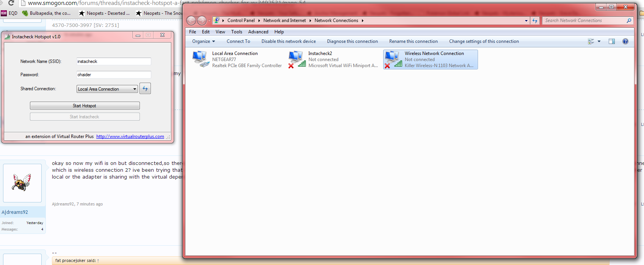
Task: Open the Tools menu
Action: (x=237, y=32)
